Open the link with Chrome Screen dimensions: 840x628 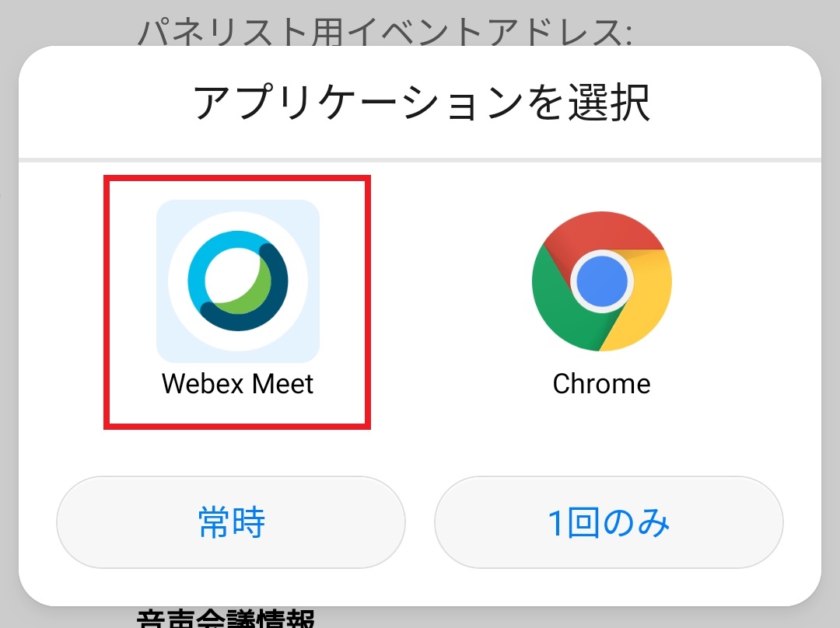601,303
